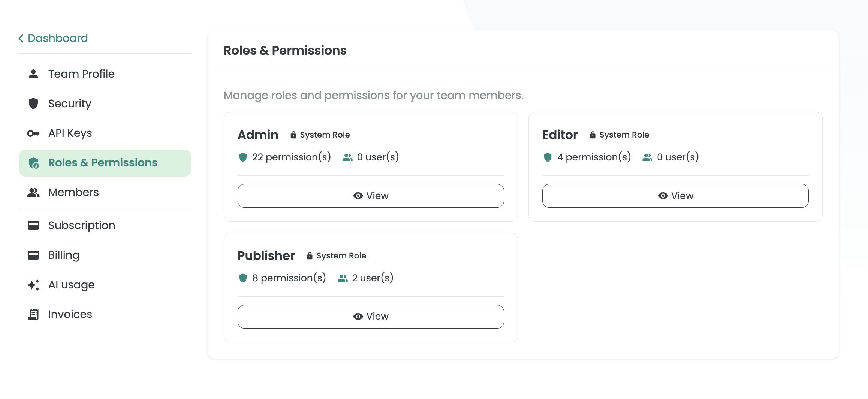Select Roles & Permissions in the sidebar
The image size is (868, 399).
(x=105, y=163)
